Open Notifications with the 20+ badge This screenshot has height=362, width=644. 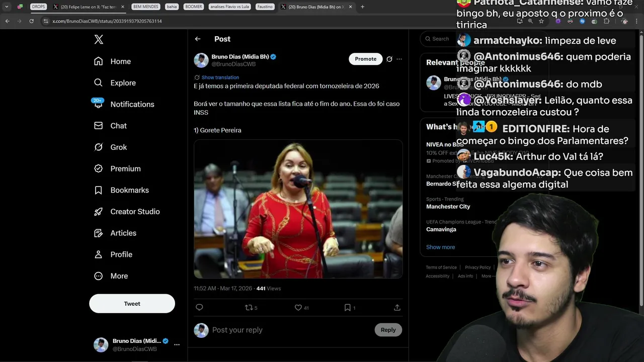[124, 104]
